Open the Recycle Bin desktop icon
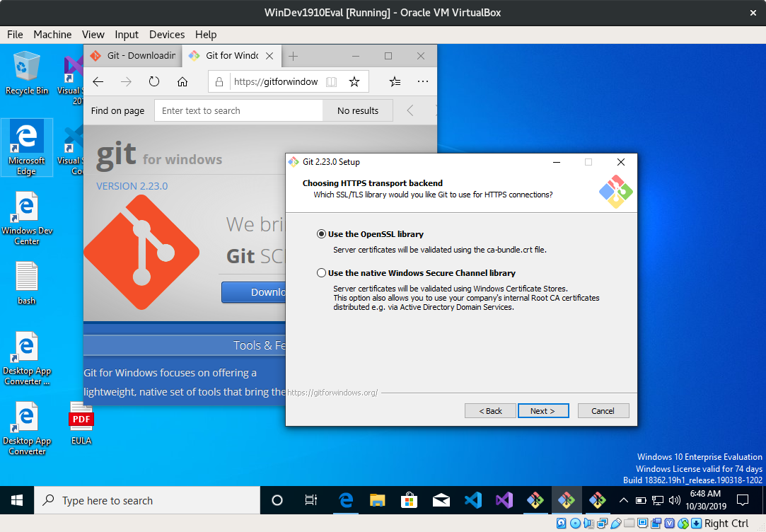 pos(26,73)
